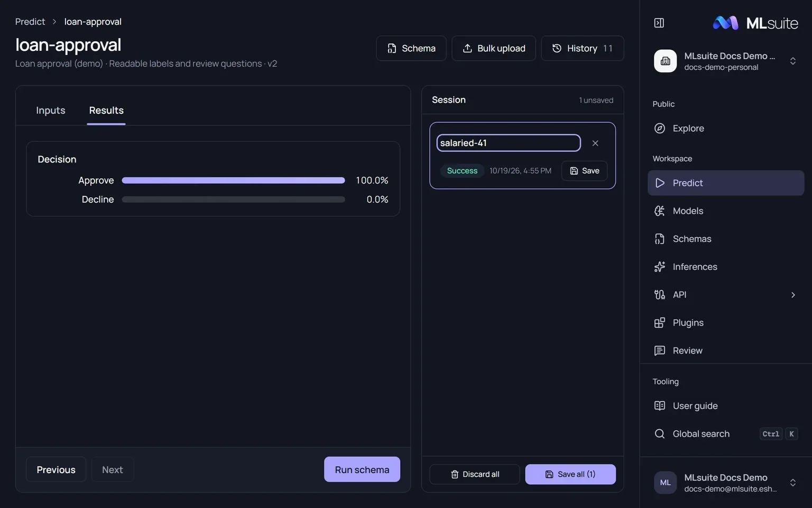This screenshot has width=812, height=508.
Task: Click the Models brain icon
Action: coord(659,211)
